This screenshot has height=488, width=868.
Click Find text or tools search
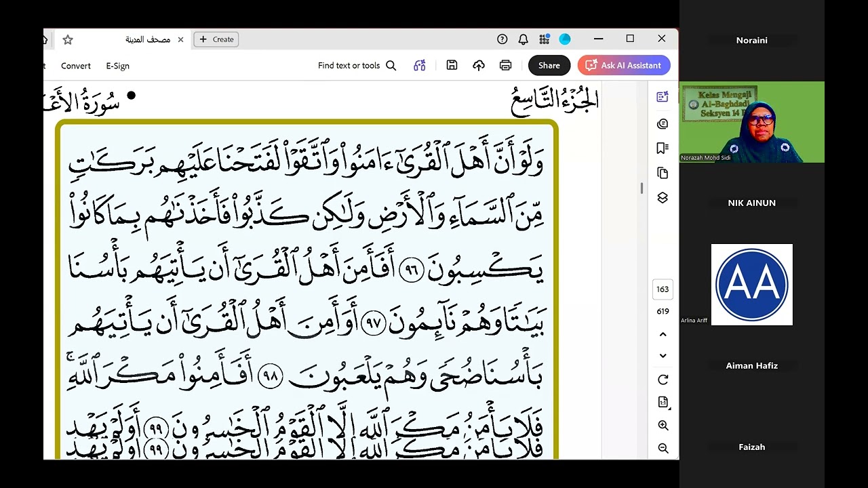click(349, 66)
